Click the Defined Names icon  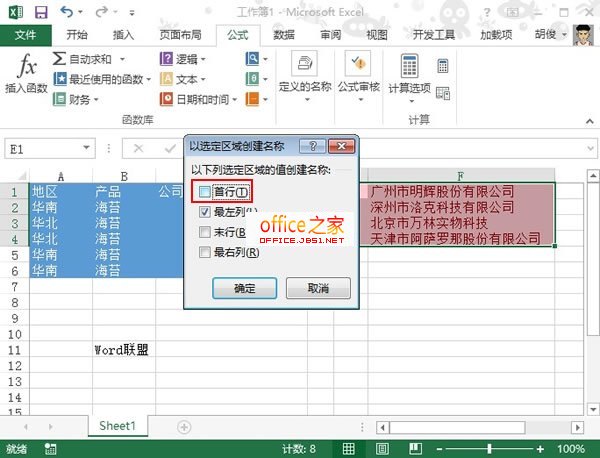(305, 64)
